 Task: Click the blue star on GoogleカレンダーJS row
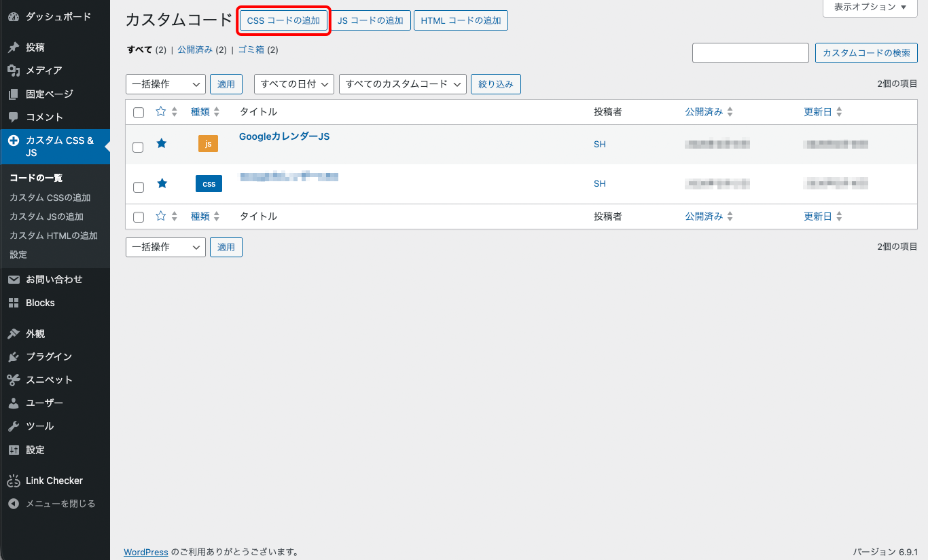pyautogui.click(x=162, y=143)
